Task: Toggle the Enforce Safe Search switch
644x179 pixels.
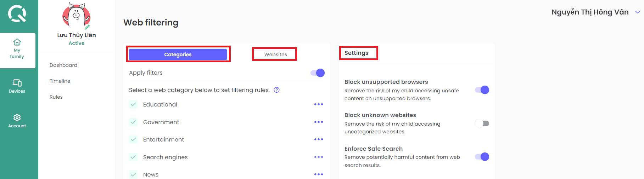Action: point(482,157)
